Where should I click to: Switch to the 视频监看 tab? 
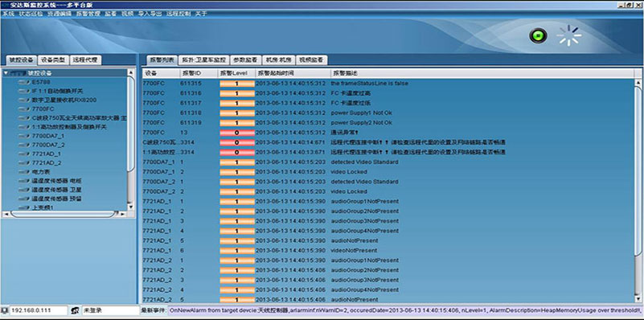coord(311,60)
